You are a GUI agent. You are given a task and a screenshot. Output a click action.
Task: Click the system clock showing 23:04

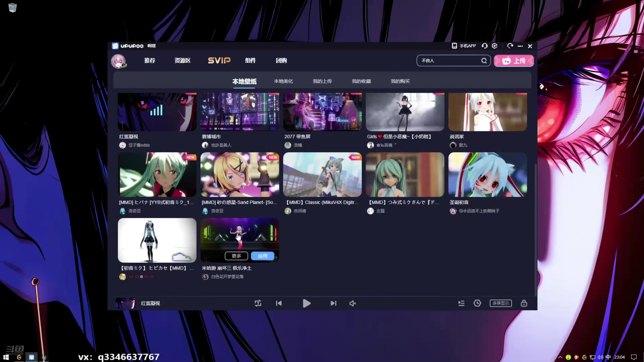coord(620,357)
